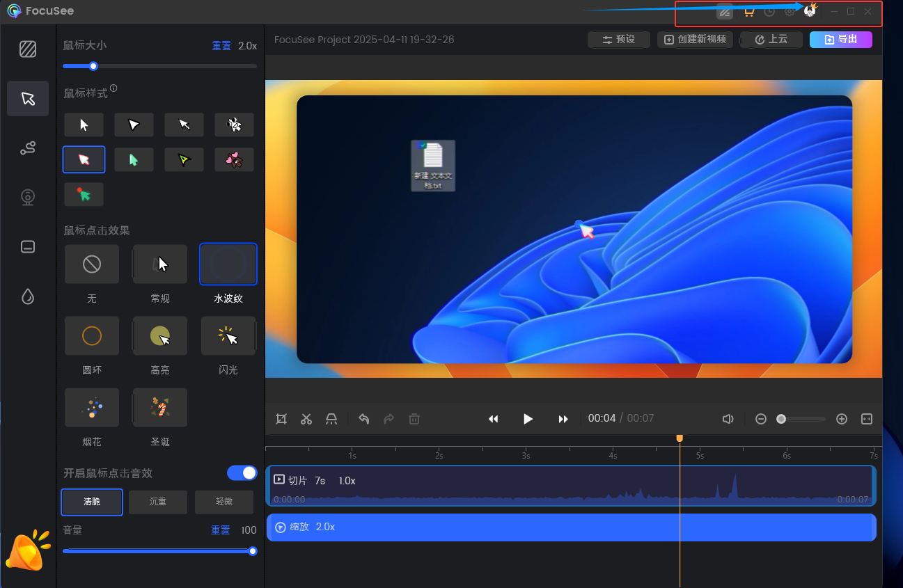This screenshot has height=588, width=903.
Task: Expand the 预设 presets menu
Action: pyautogui.click(x=618, y=40)
